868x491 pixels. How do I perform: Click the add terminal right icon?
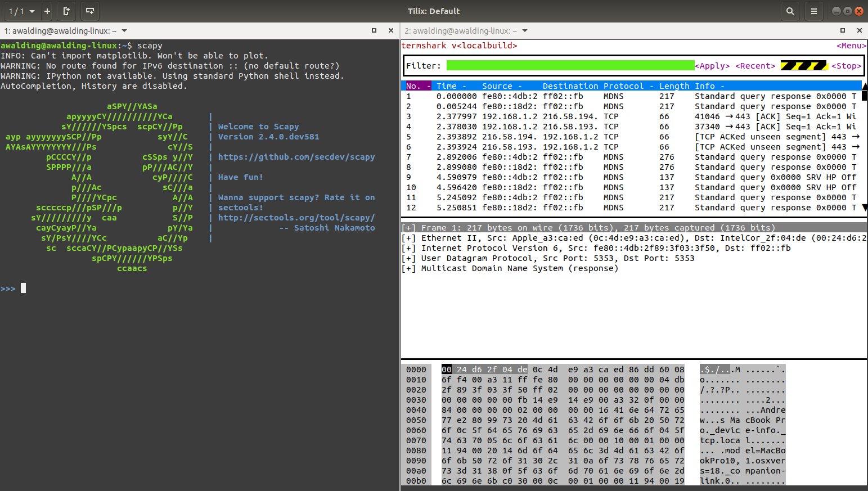coord(66,11)
